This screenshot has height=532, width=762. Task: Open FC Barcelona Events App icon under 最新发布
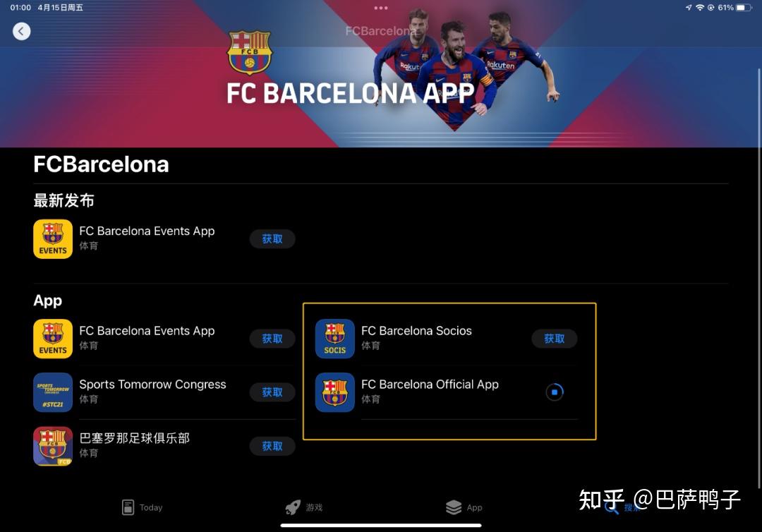point(53,239)
